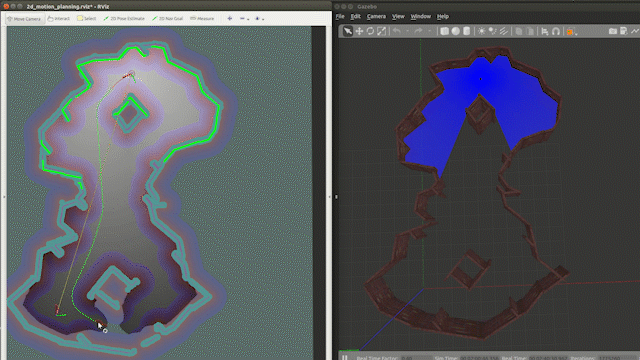
Task: Activate the Interact tool in RViz
Action: coord(59,19)
